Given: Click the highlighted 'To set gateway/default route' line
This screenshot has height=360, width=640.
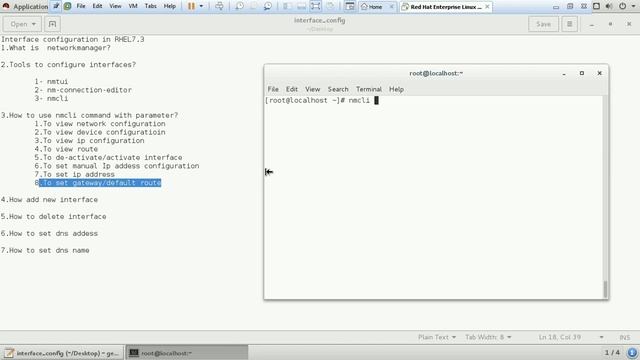Looking at the screenshot, I should click(100, 183).
